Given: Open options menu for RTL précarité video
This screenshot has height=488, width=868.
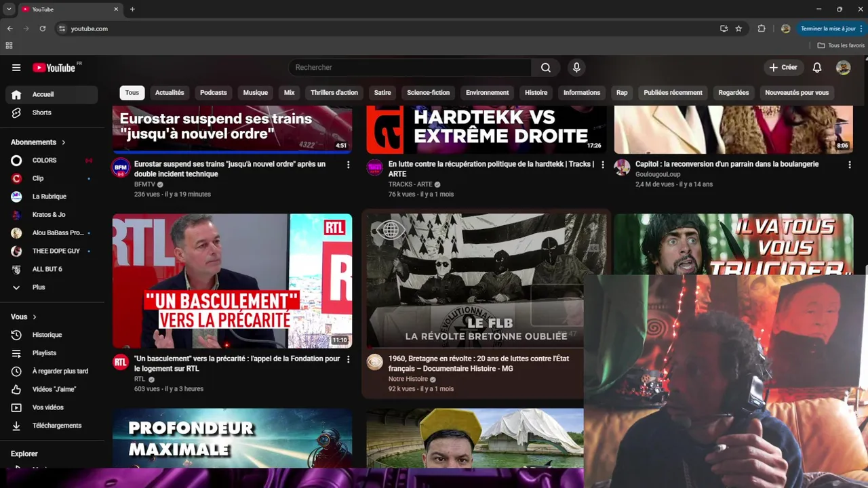Looking at the screenshot, I should [x=349, y=359].
